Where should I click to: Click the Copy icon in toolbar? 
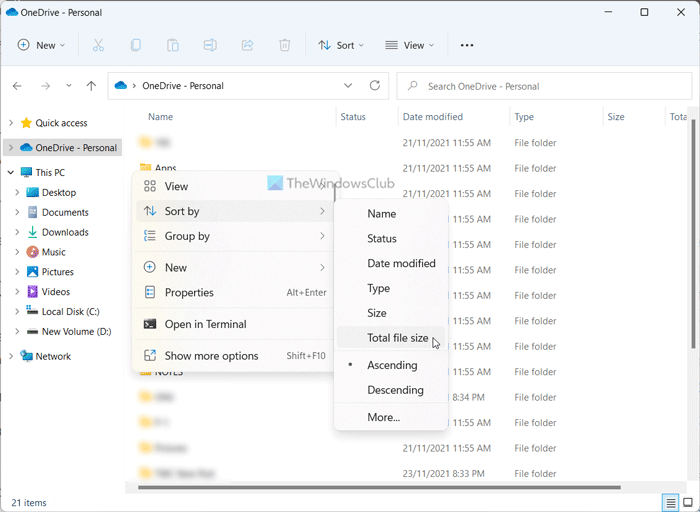pyautogui.click(x=135, y=45)
